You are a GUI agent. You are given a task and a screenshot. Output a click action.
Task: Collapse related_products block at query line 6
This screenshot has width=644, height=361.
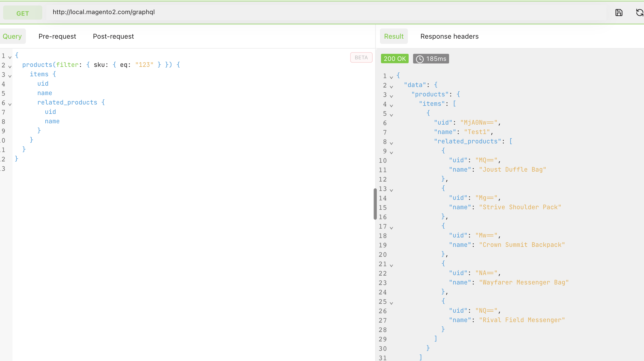click(10, 104)
